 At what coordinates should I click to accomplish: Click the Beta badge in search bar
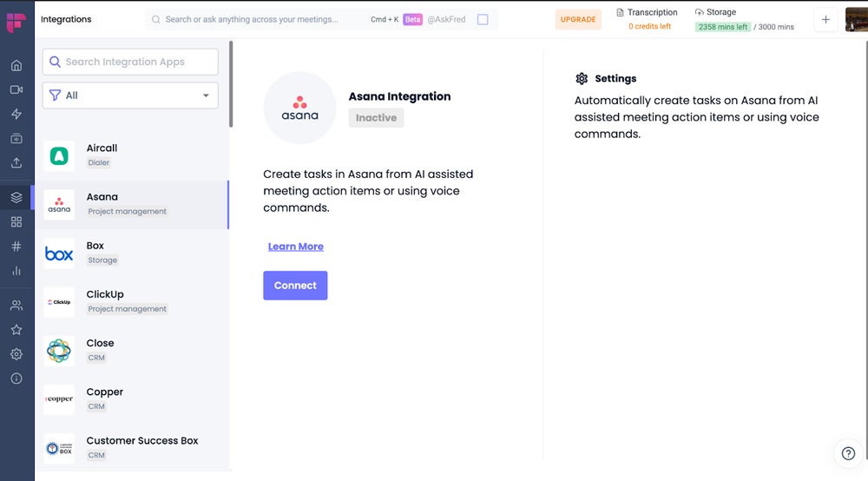412,19
